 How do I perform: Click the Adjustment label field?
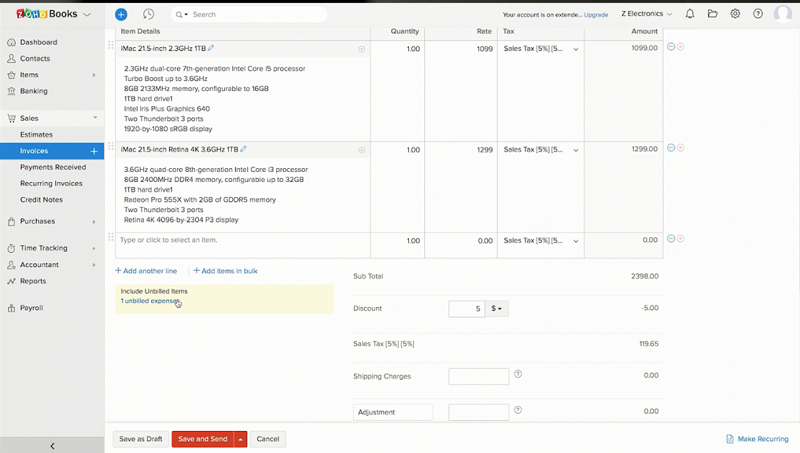pyautogui.click(x=393, y=412)
